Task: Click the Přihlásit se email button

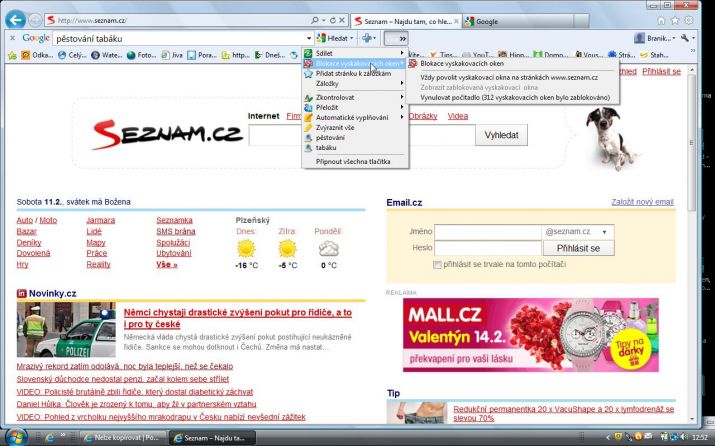Action: [x=578, y=248]
